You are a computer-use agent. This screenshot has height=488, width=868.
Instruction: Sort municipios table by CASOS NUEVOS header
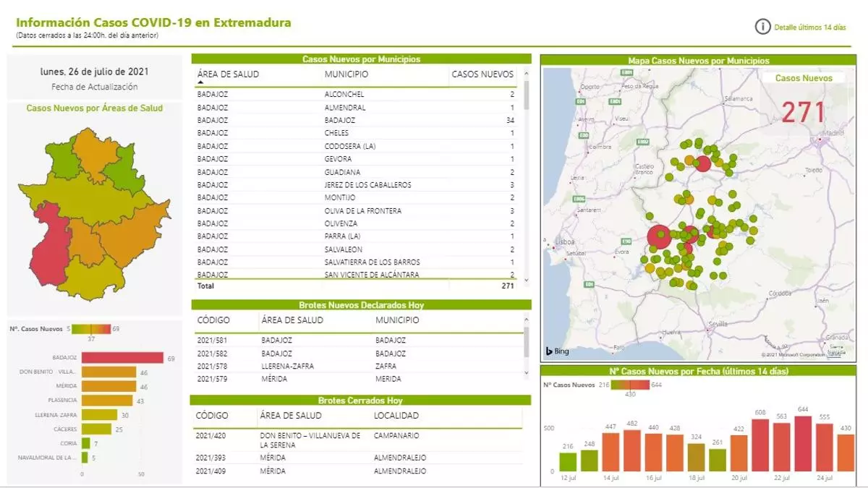(x=482, y=74)
